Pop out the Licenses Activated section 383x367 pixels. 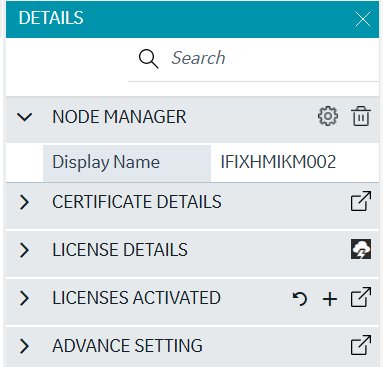click(361, 297)
